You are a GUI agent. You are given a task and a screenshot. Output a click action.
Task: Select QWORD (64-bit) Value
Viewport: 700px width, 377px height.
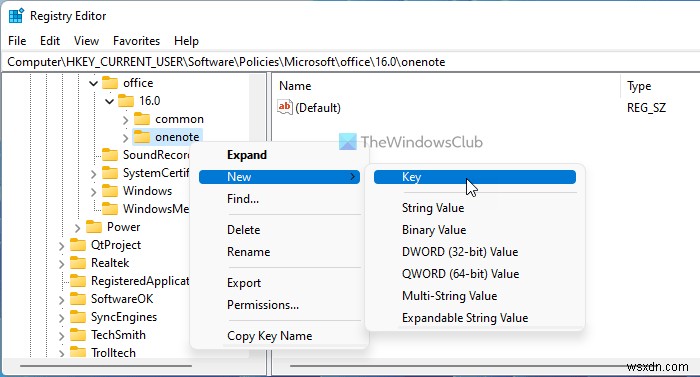(475, 274)
